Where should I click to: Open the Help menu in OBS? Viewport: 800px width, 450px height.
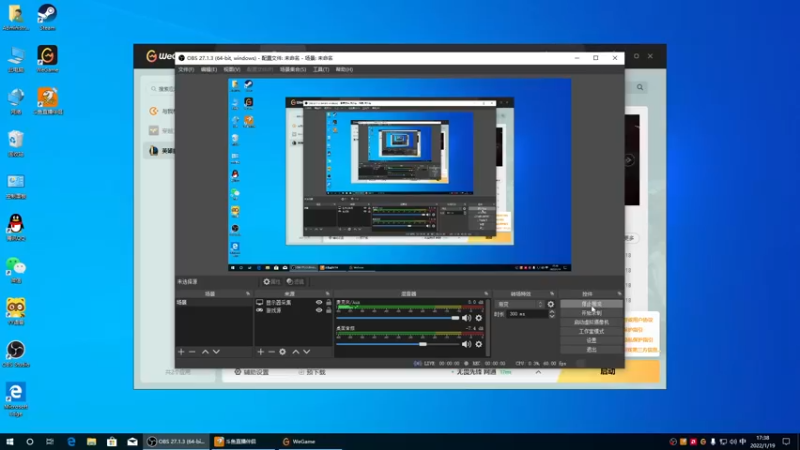(344, 69)
